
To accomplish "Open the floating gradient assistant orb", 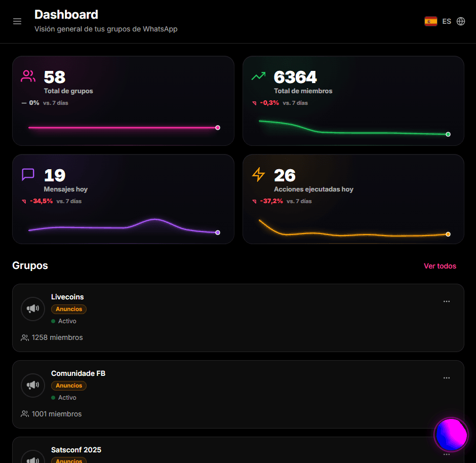I will point(451,435).
